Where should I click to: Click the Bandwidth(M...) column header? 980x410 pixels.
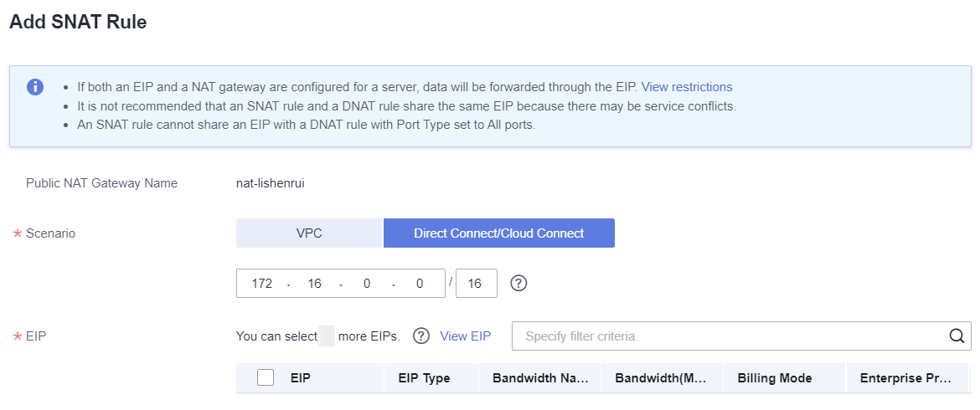click(661, 378)
